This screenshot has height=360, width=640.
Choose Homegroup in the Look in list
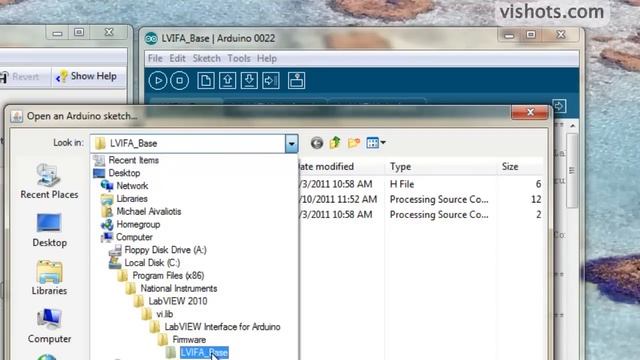pos(138,224)
